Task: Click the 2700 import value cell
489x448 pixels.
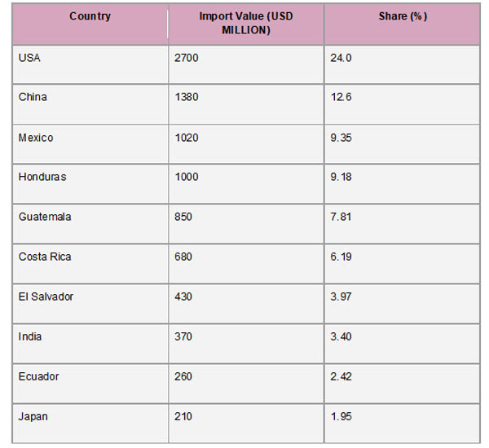Action: tap(246, 64)
